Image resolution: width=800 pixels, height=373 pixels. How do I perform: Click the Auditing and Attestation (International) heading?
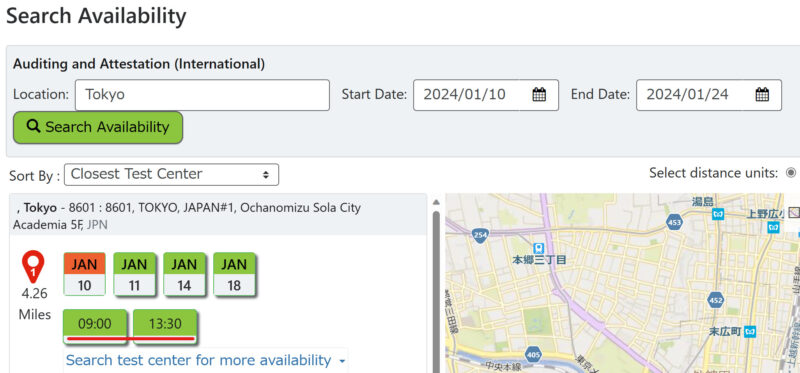point(139,64)
